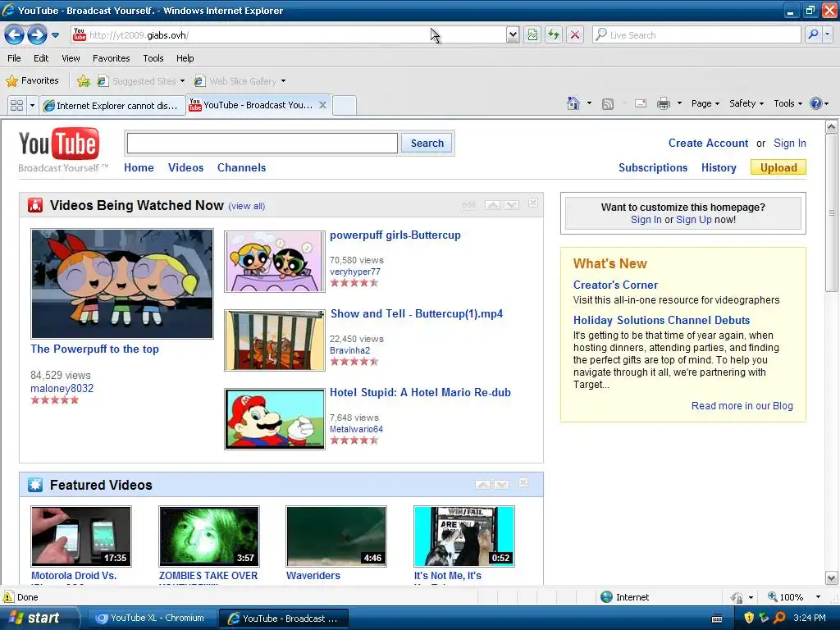Click the Videos Being Watched Now section icon
Viewport: 840px width, 630px height.
[35, 205]
